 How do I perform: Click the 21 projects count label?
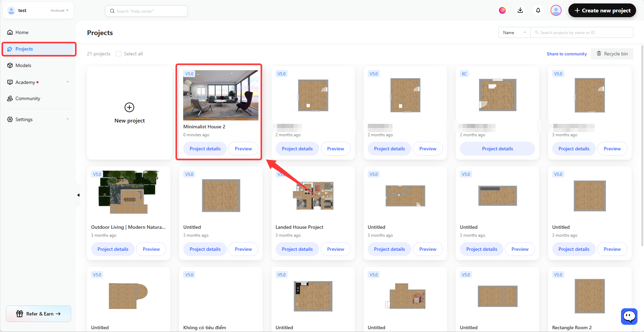(99, 54)
